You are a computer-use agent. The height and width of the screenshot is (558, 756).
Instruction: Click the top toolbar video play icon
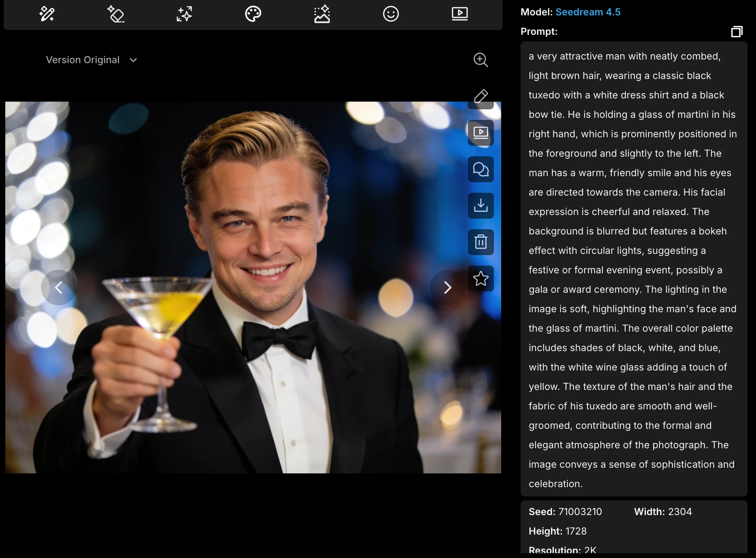tap(459, 14)
